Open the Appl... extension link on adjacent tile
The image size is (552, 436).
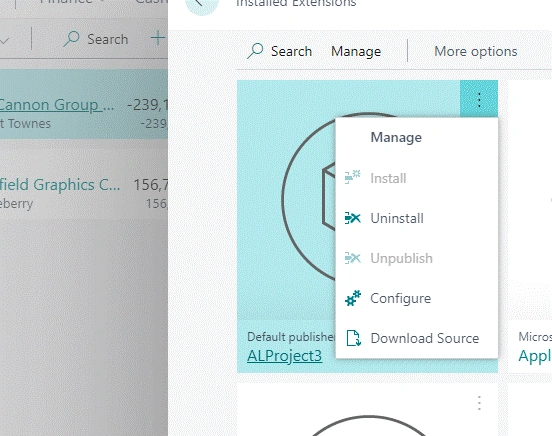[x=535, y=356]
